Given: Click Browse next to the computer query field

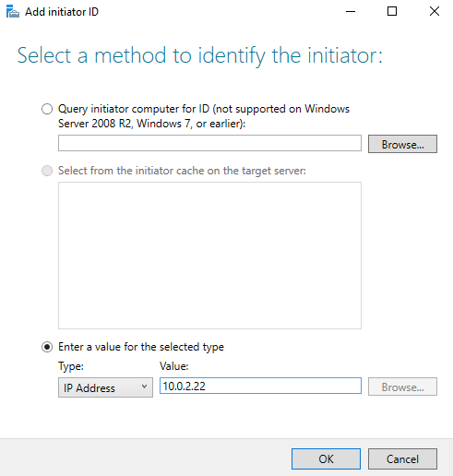Looking at the screenshot, I should [x=402, y=144].
